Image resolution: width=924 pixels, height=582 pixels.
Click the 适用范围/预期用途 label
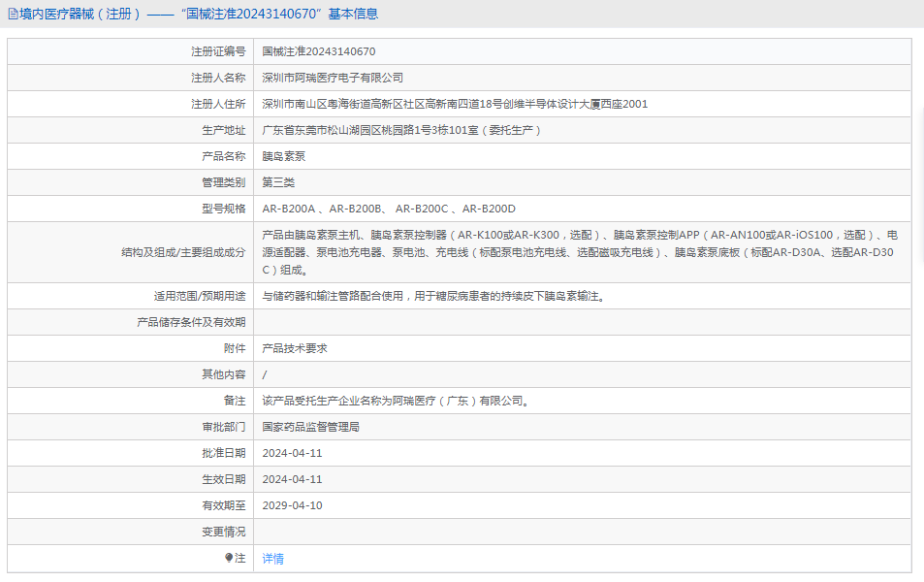pyautogui.click(x=200, y=296)
